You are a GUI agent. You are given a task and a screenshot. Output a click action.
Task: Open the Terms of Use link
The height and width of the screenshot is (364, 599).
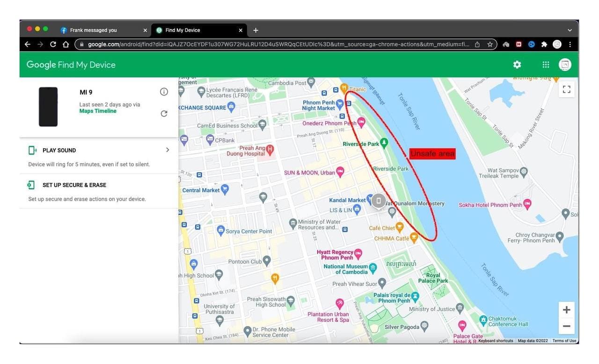pos(564,341)
